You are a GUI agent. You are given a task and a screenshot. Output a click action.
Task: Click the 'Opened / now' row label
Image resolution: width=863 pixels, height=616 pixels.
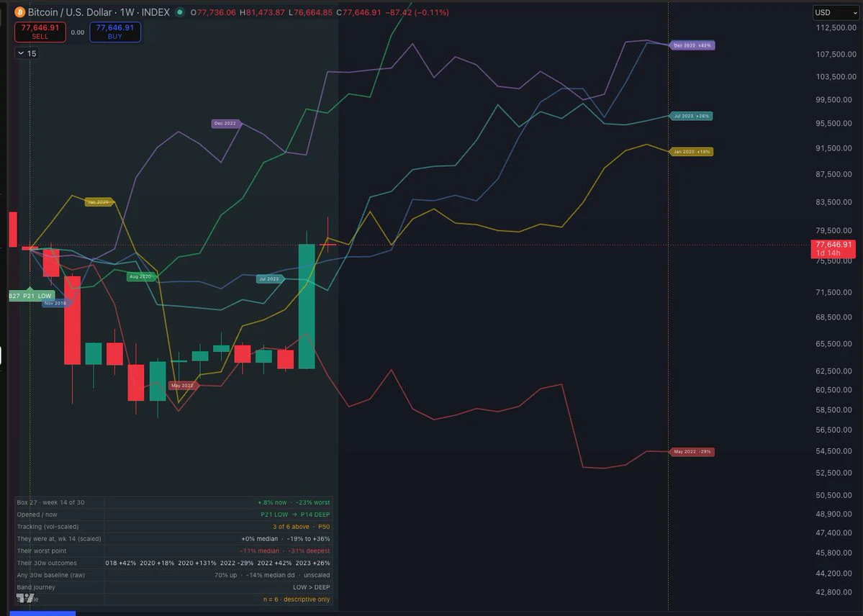click(x=37, y=515)
